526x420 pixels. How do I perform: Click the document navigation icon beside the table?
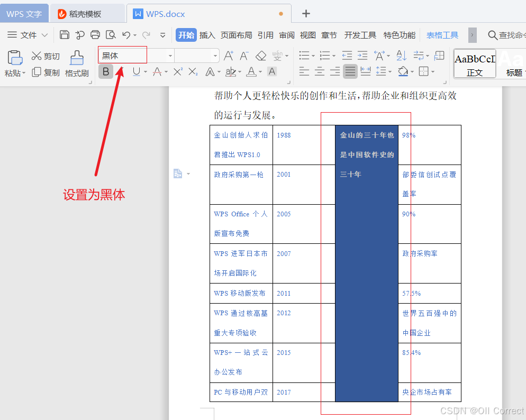click(178, 174)
